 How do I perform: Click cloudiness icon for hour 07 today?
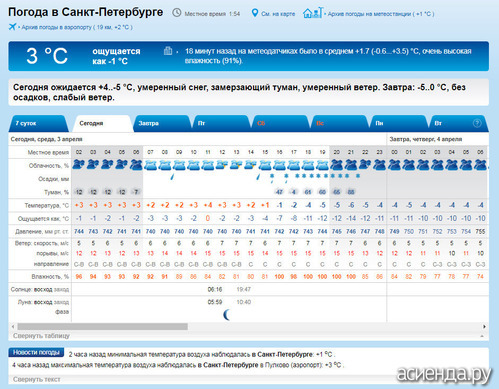click(x=150, y=165)
